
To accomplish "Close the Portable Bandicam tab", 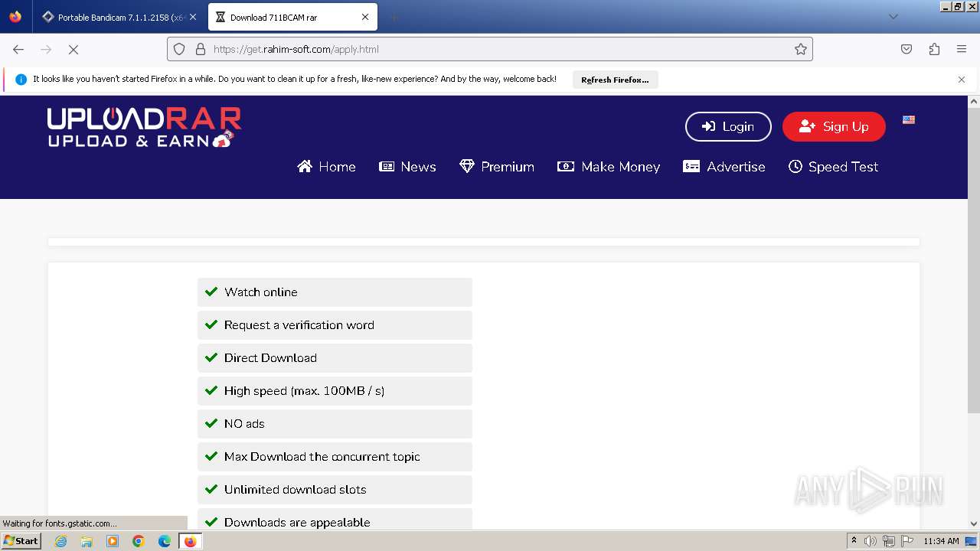I will tap(193, 17).
